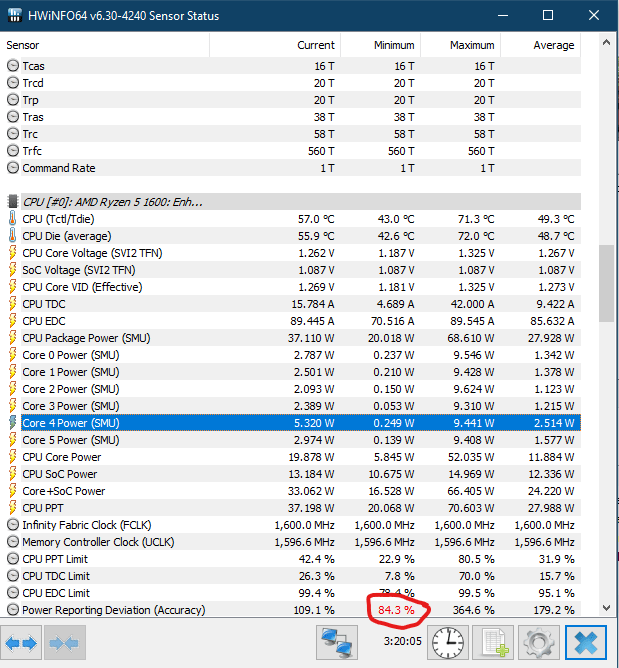This screenshot has height=668, width=619.
Task: Click the 71.3 °C maximum Tctl/Tdie value
Action: [x=476, y=219]
